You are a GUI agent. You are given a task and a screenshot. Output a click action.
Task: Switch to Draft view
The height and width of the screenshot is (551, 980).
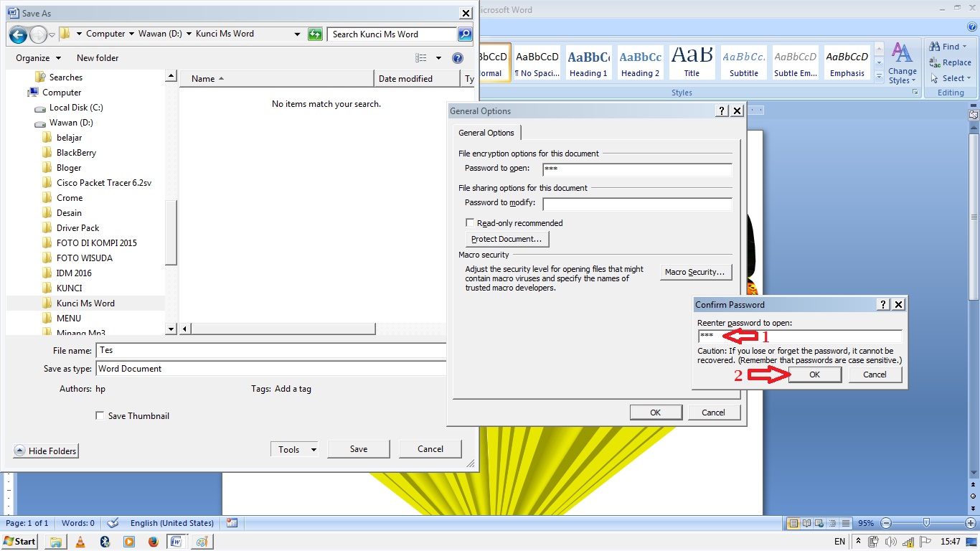(847, 523)
